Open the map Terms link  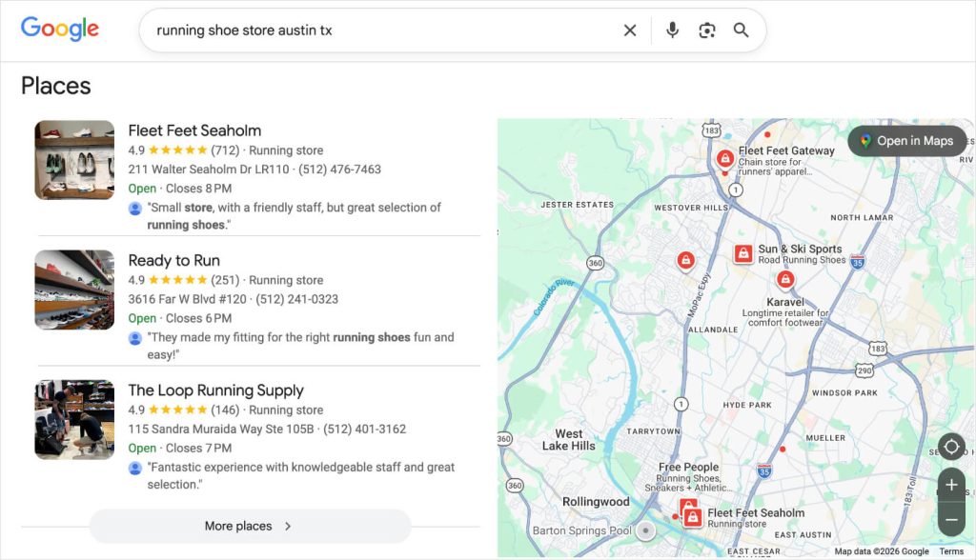[x=950, y=550]
